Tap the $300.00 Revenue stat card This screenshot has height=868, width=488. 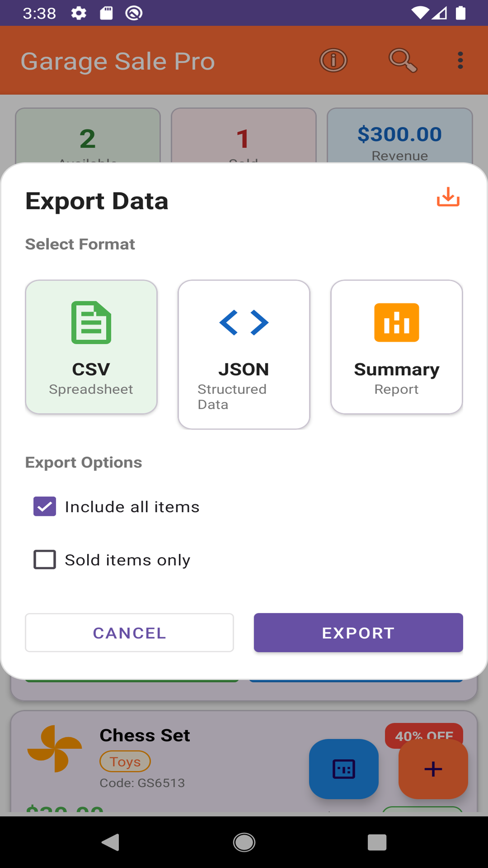399,136
